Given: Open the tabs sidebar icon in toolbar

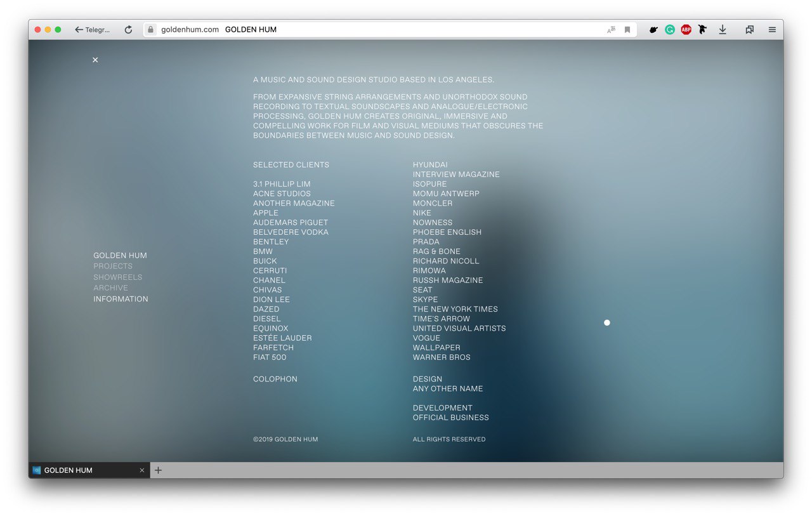Looking at the screenshot, I should (750, 30).
